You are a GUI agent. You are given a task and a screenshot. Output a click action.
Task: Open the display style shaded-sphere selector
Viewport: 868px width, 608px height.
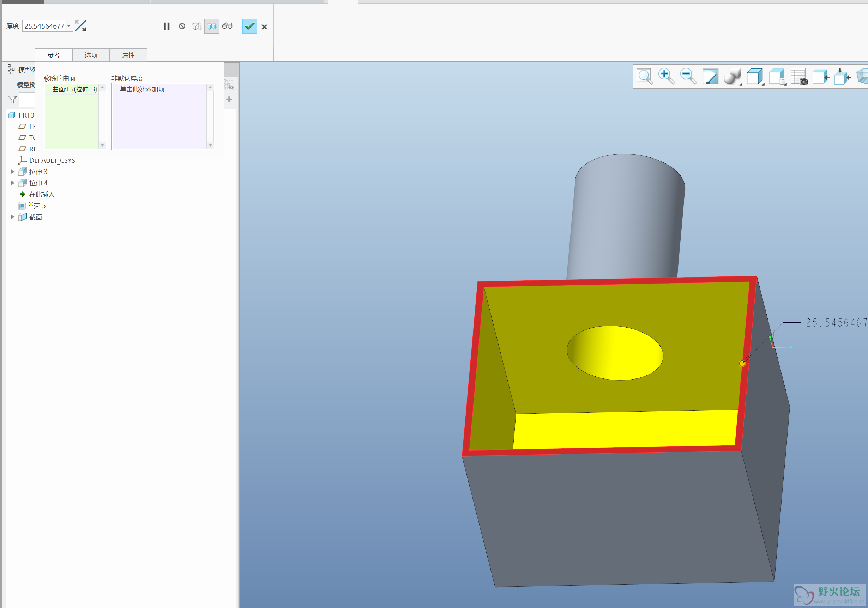tap(732, 76)
